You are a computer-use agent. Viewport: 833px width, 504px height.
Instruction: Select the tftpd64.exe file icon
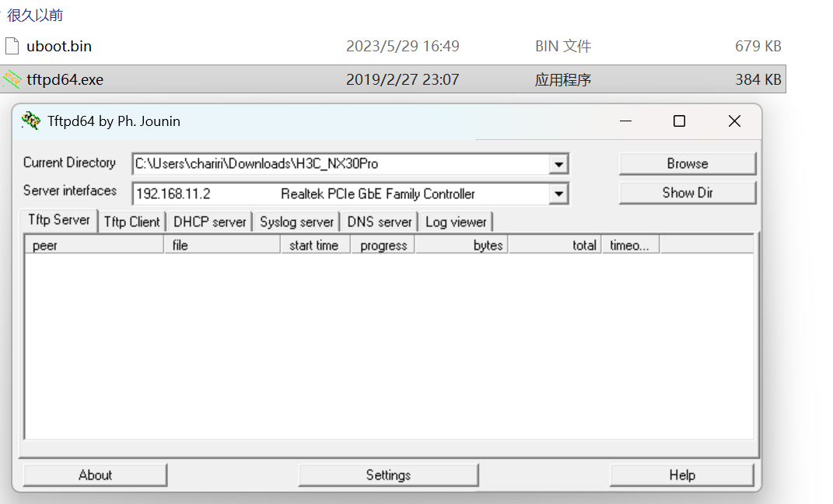(12, 79)
